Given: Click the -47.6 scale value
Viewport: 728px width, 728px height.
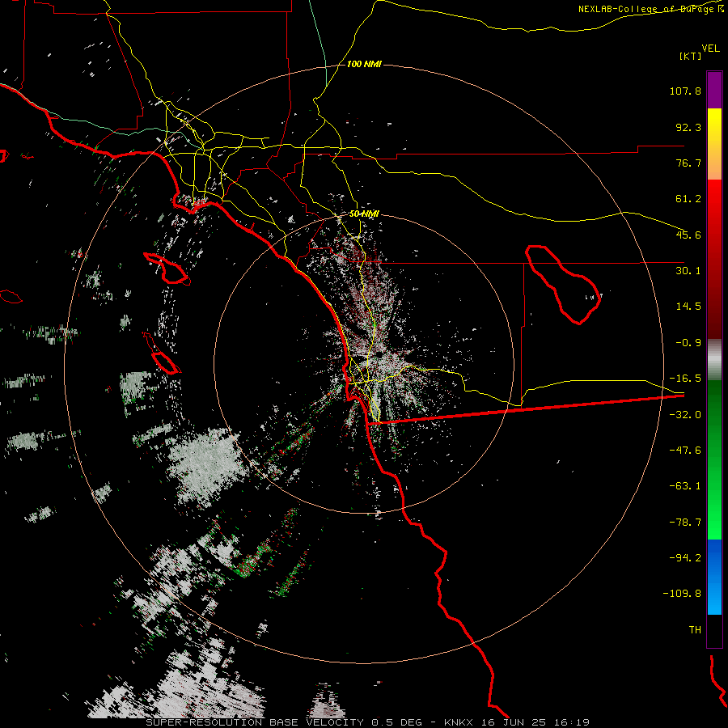Looking at the screenshot, I should tap(685, 451).
